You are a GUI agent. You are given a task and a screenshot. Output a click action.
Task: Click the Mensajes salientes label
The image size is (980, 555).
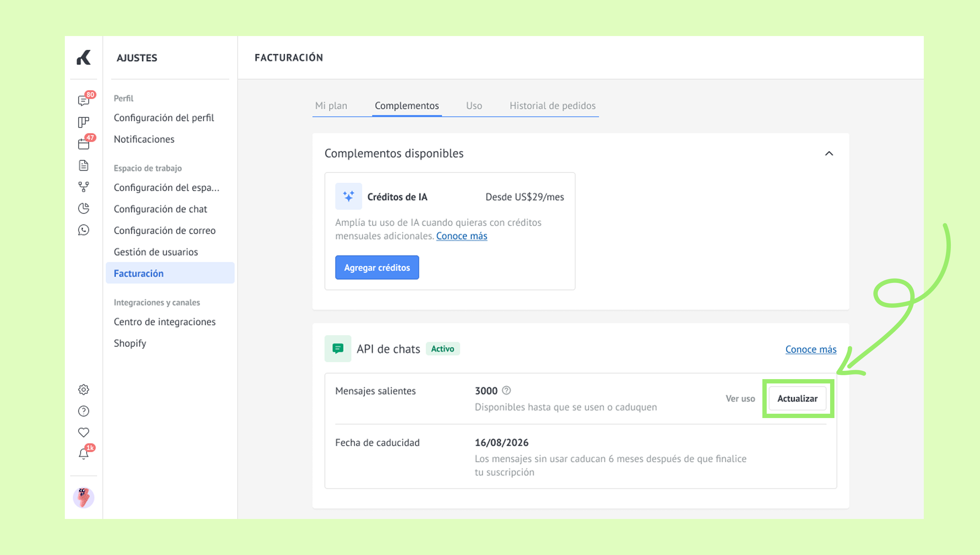point(375,391)
